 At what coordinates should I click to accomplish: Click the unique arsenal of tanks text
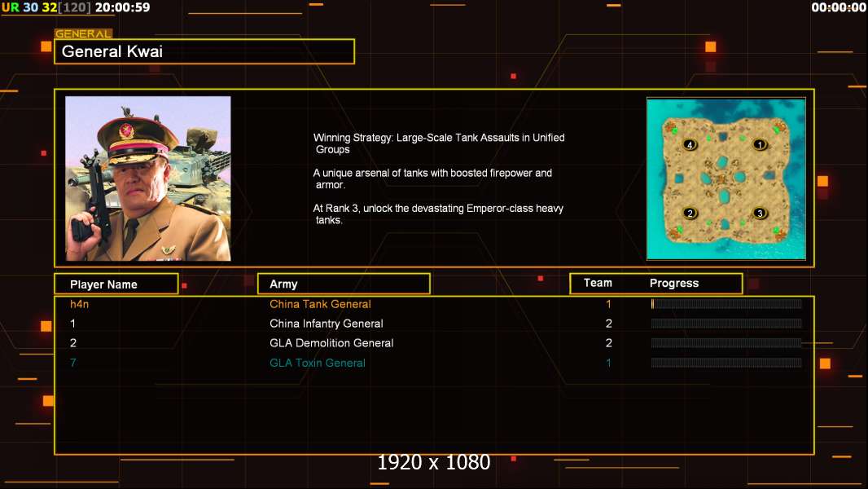(x=432, y=178)
